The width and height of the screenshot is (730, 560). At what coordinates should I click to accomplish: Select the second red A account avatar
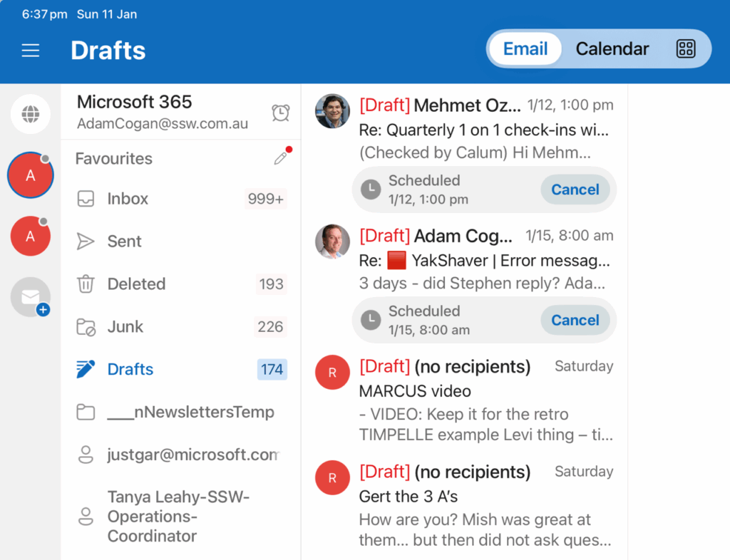click(31, 237)
